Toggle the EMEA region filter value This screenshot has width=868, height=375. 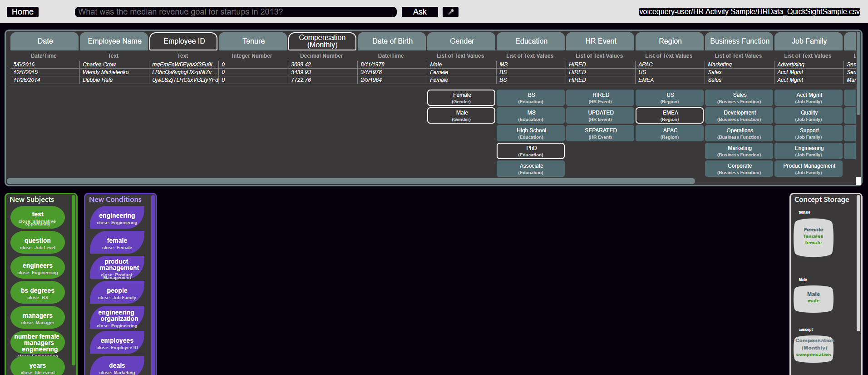(670, 115)
